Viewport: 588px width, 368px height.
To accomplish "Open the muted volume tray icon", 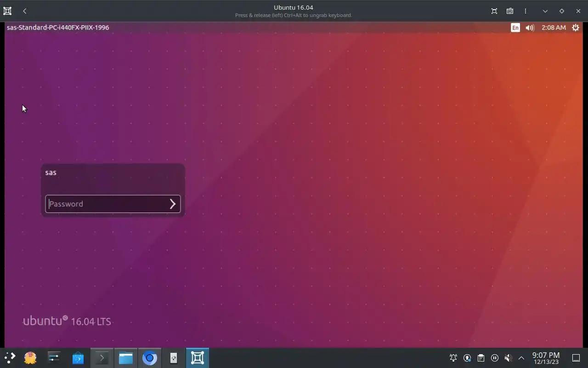I will [x=508, y=358].
